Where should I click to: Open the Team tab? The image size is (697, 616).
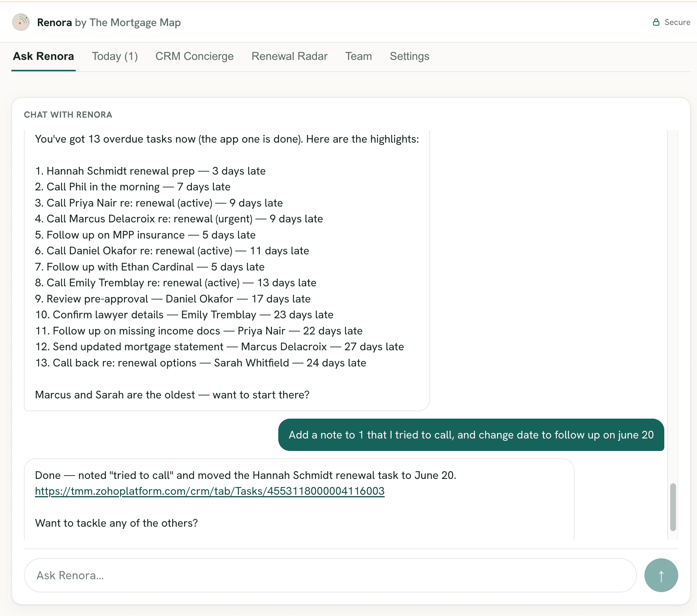pyautogui.click(x=358, y=56)
